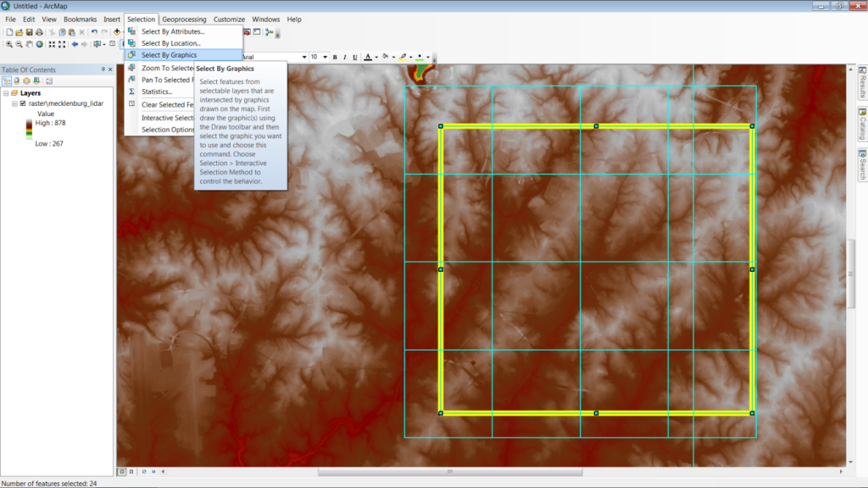Open fill color dropdown arrow
868x488 pixels.
tap(393, 57)
